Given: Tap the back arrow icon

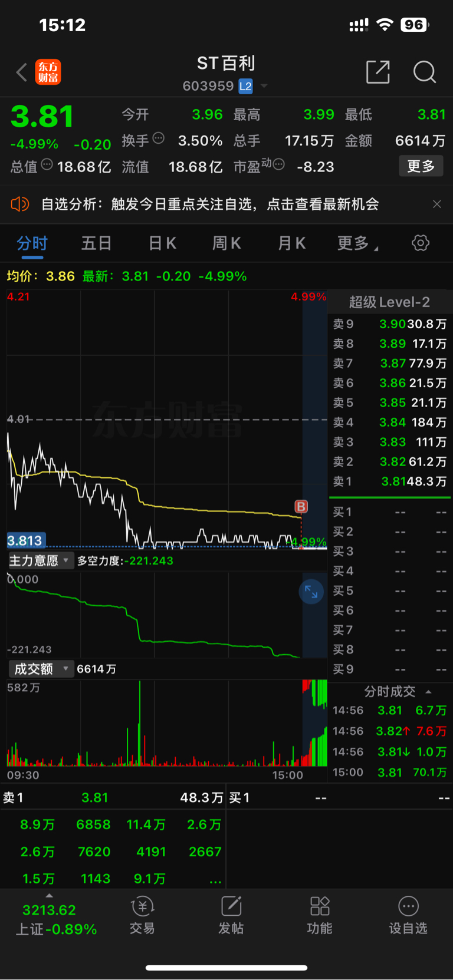Looking at the screenshot, I should 22,72.
